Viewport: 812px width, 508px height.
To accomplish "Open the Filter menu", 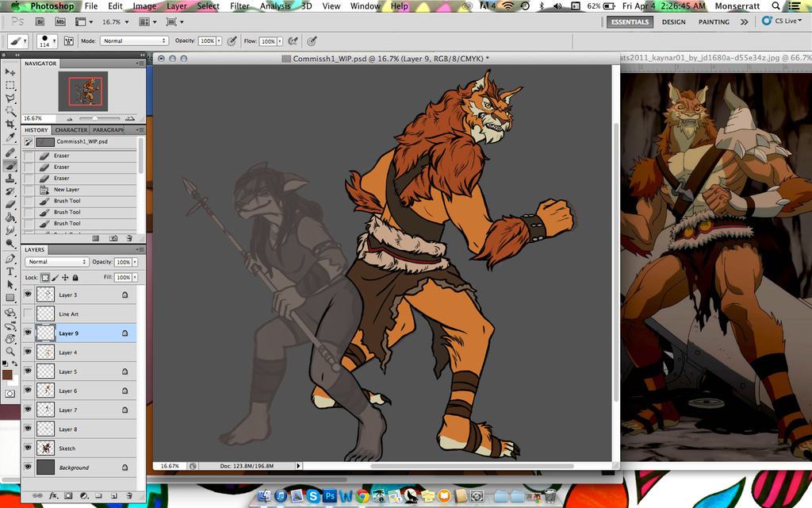I will [x=239, y=6].
